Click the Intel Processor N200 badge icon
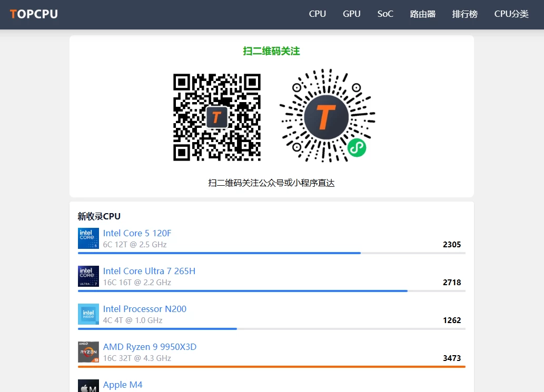544x392 pixels. pos(88,314)
